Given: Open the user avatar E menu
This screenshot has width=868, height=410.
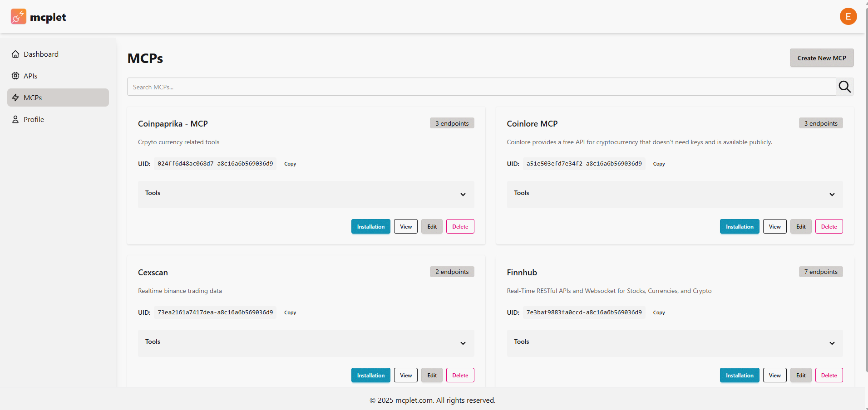Looking at the screenshot, I should [x=848, y=16].
